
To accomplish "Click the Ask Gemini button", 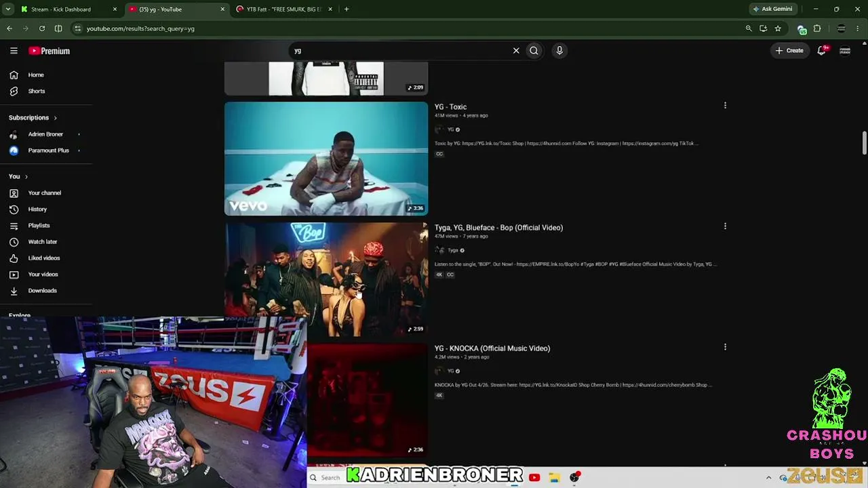I will 772,9.
